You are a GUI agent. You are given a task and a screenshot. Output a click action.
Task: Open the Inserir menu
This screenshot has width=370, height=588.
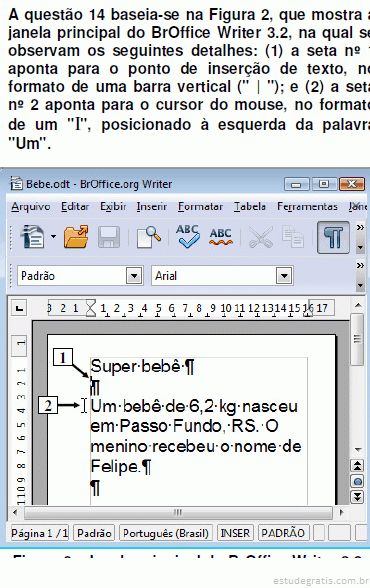[151, 207]
